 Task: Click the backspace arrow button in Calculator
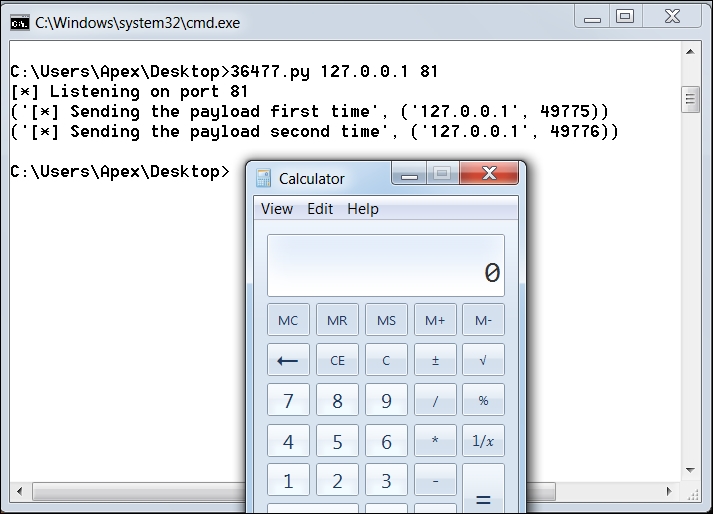288,360
